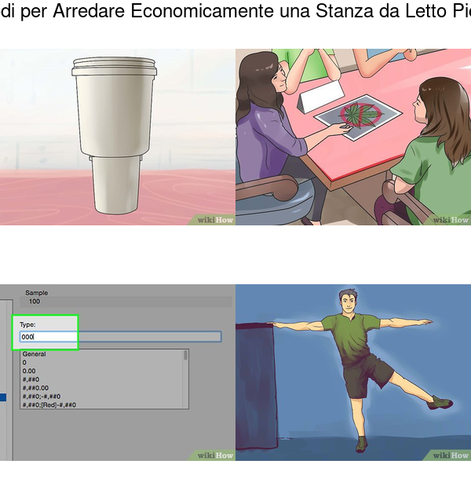Click wikiHow watermark on the pink table image
The height and width of the screenshot is (490, 471).
click(450, 220)
